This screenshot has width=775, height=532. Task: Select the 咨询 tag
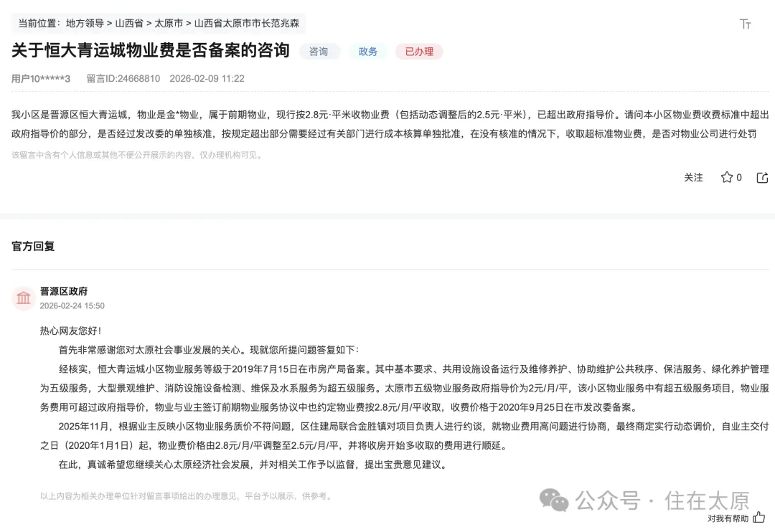coord(319,52)
